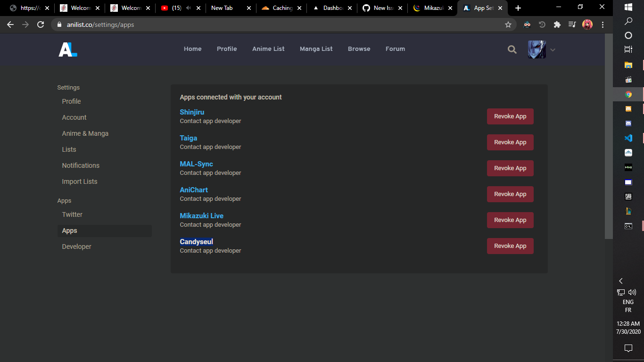Open Forum in navigation
The image size is (644, 362).
[395, 49]
